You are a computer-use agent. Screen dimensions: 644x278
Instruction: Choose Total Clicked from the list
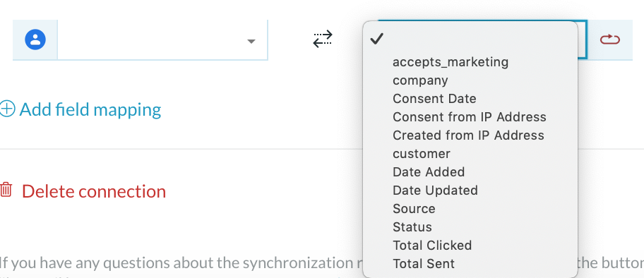[432, 245]
